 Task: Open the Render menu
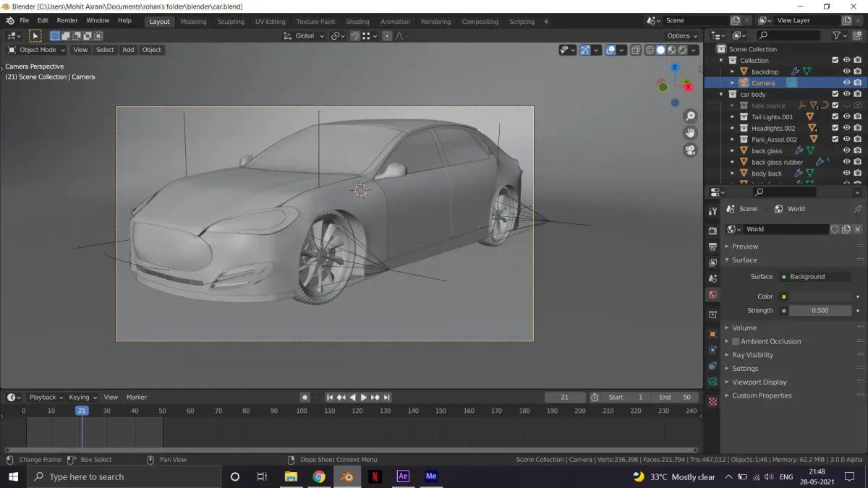[67, 20]
